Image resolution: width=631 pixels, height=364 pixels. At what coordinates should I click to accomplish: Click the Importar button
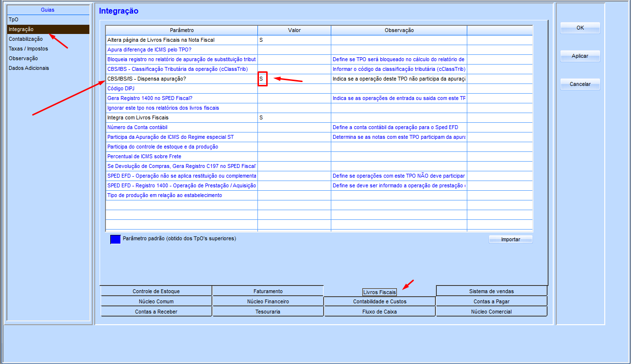(511, 240)
